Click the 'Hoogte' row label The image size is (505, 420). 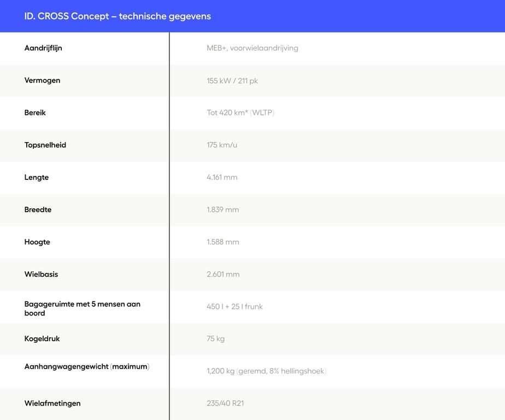point(37,242)
